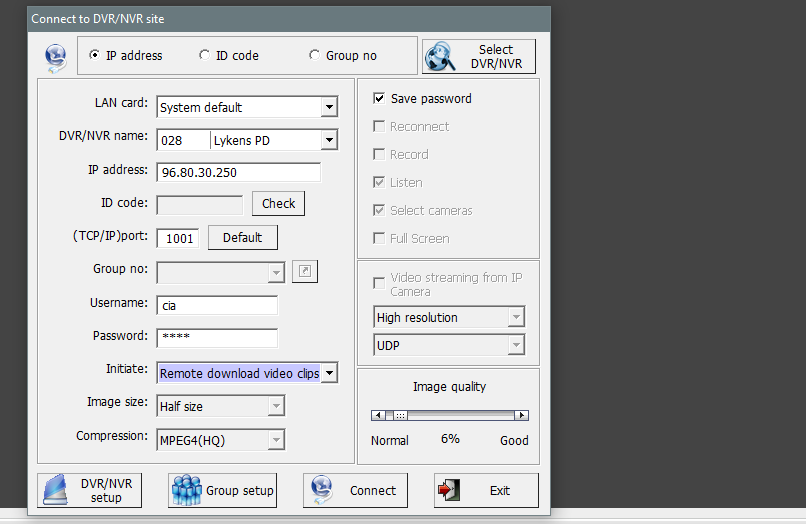This screenshot has width=806, height=524.
Task: Open the Image size dropdown
Action: (x=276, y=406)
